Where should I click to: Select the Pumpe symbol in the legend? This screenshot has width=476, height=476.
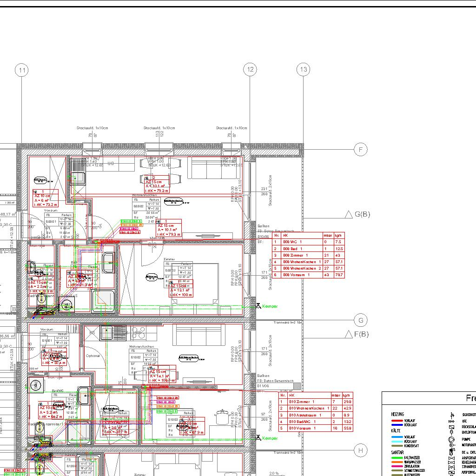click(451, 439)
